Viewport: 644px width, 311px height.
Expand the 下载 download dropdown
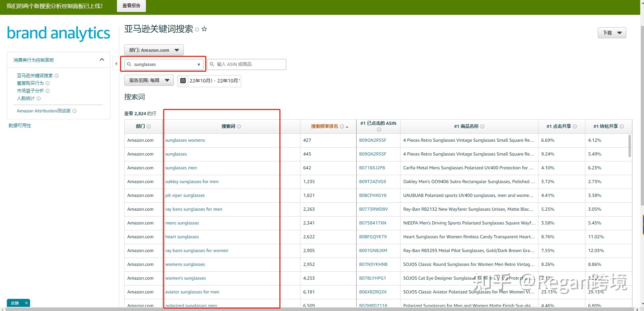[612, 33]
